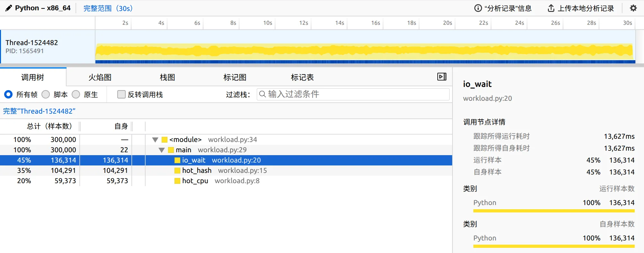This screenshot has height=253, width=644.
Task: Click the pencil edit icon beside Python – x86_64
Action: (x=9, y=8)
